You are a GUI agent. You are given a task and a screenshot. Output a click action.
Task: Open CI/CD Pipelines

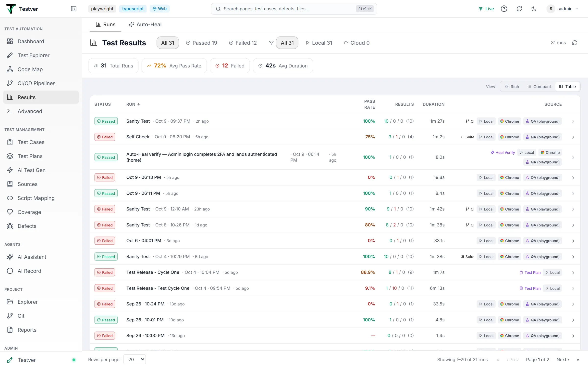tap(41, 83)
